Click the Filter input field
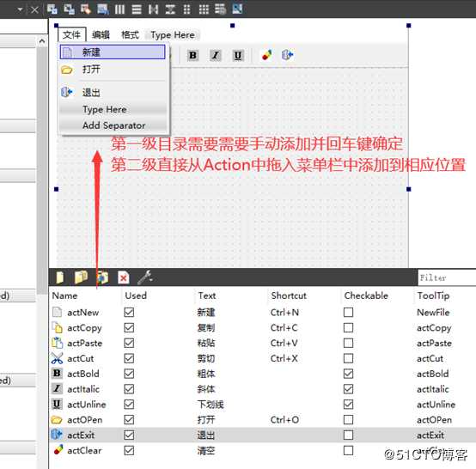 pyautogui.click(x=447, y=277)
